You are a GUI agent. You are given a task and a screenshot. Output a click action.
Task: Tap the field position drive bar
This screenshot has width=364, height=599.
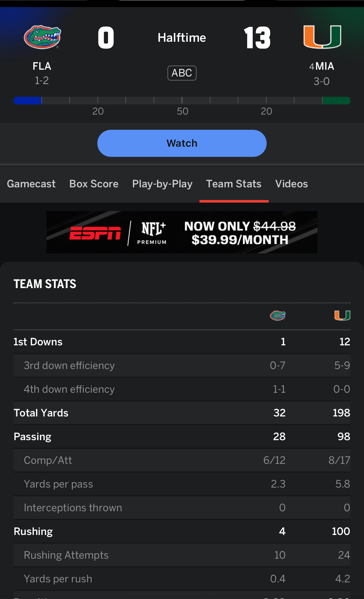click(182, 100)
